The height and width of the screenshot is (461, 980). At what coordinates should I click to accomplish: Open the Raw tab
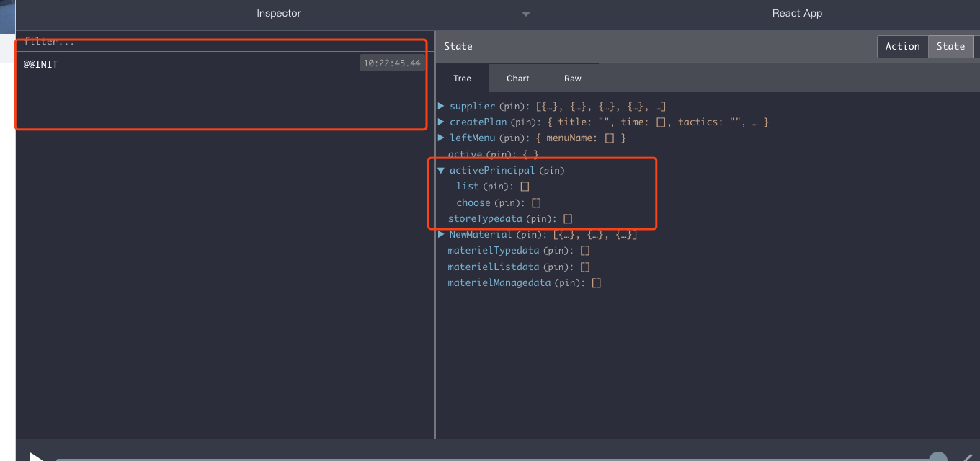coord(573,79)
